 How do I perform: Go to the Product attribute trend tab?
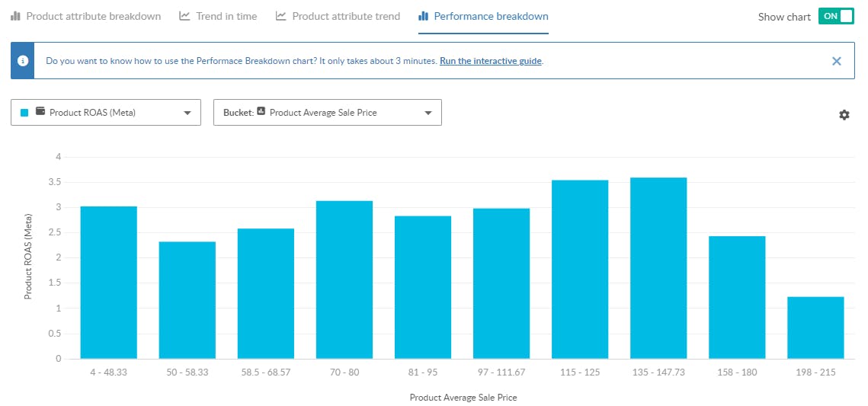coord(346,16)
